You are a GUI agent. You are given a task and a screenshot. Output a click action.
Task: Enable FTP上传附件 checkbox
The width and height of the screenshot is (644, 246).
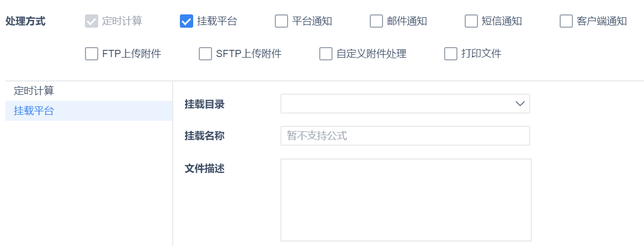tap(92, 54)
